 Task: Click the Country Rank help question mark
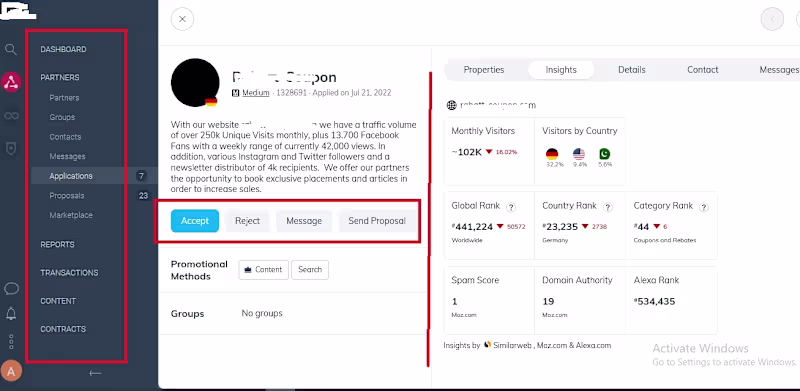pyautogui.click(x=607, y=207)
